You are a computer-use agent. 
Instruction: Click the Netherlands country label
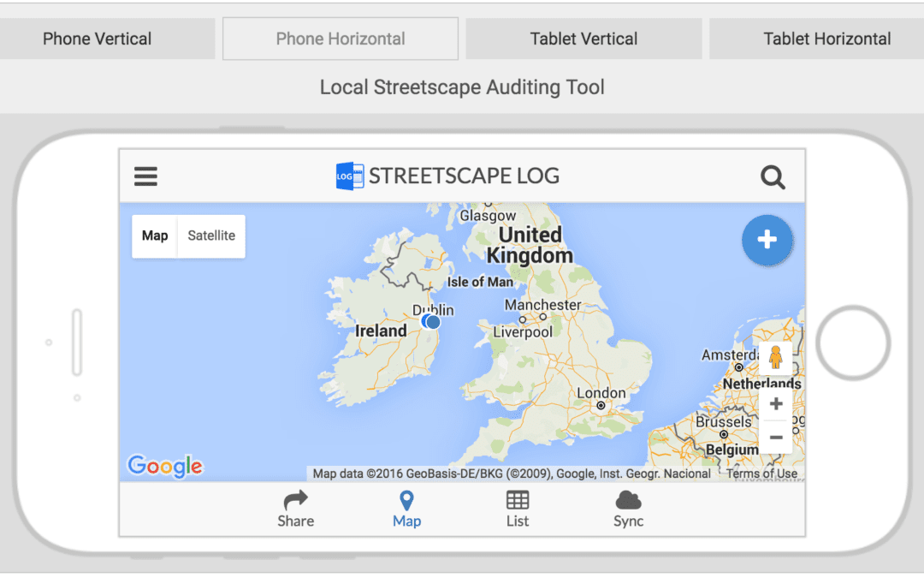click(762, 384)
